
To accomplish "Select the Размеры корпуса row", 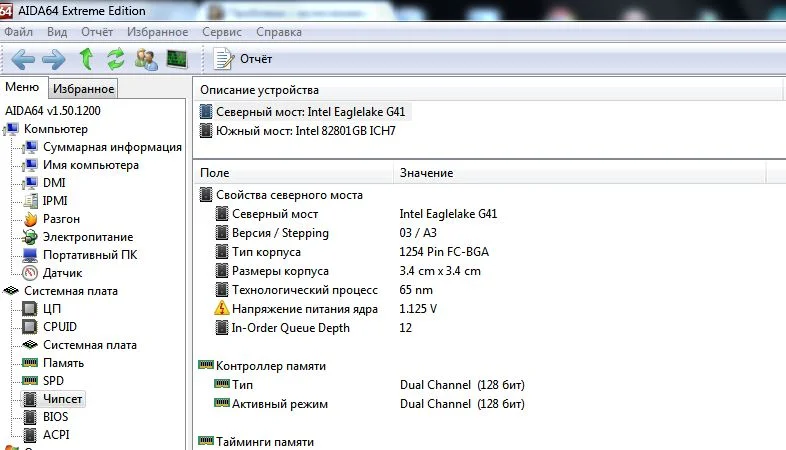I will click(280, 271).
